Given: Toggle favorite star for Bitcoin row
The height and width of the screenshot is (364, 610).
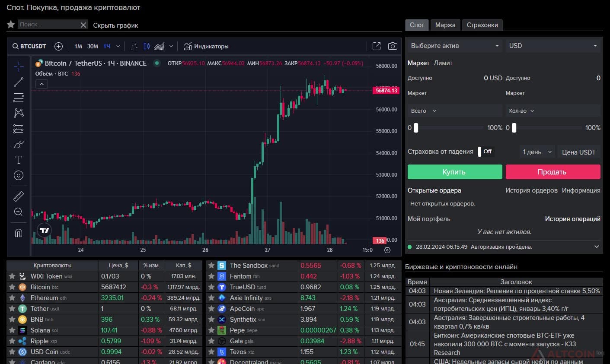Looking at the screenshot, I should [12, 287].
